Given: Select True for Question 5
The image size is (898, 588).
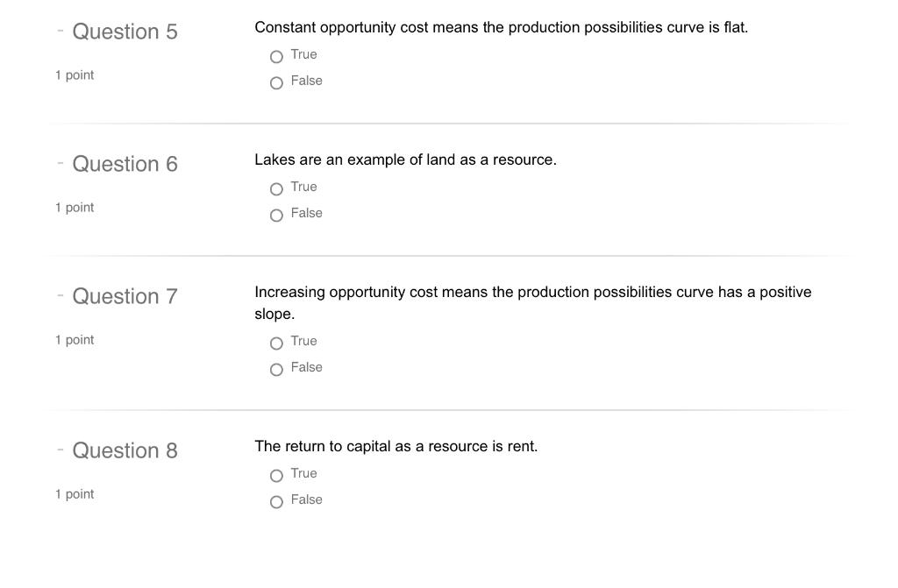Looking at the screenshot, I should pos(276,57).
